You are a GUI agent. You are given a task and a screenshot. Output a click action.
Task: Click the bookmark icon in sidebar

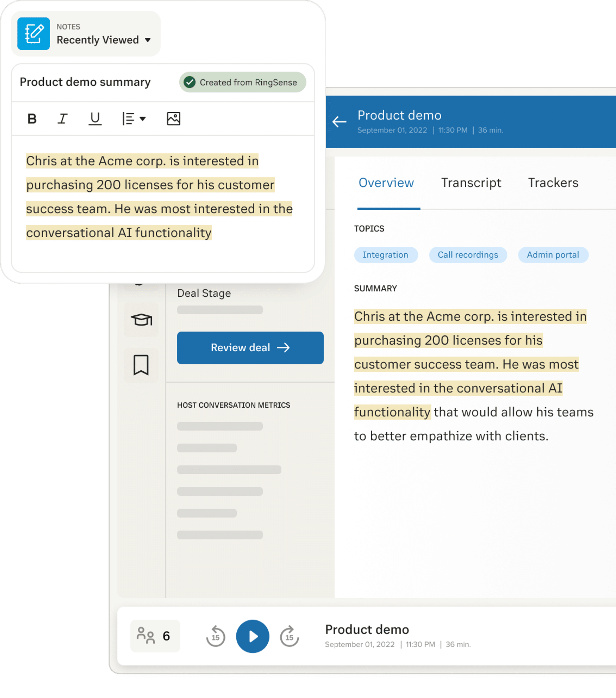pos(141,365)
